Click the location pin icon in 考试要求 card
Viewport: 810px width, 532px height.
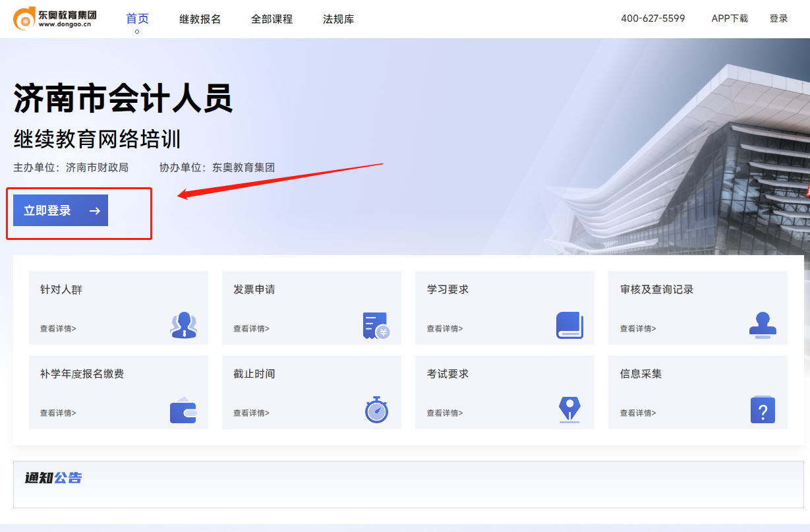point(569,409)
